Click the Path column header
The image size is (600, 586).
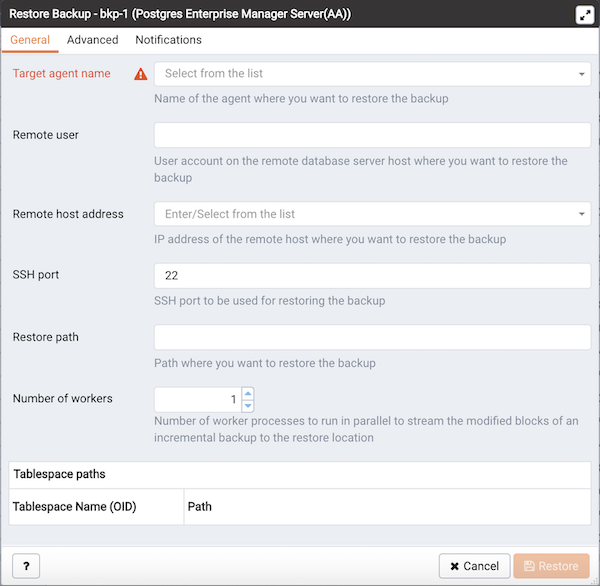pyautogui.click(x=387, y=506)
